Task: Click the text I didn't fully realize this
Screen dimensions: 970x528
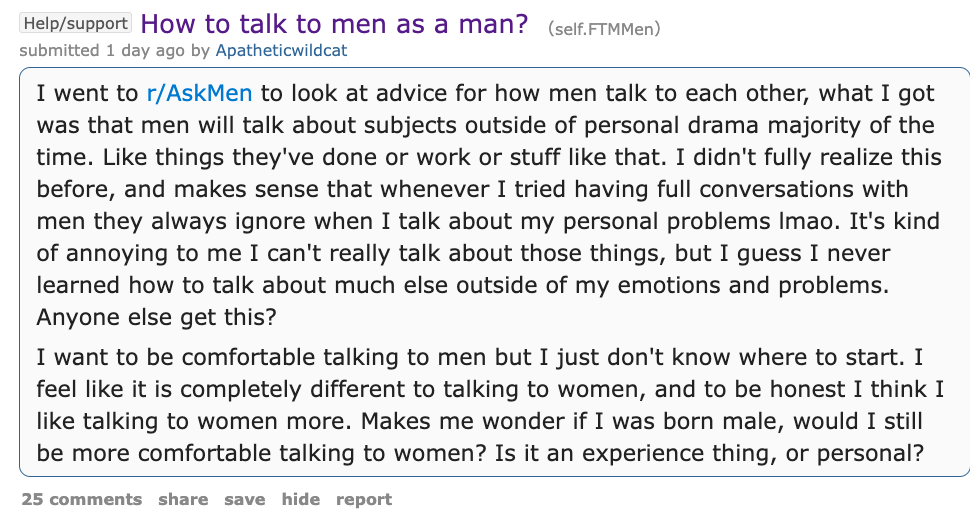Action: tap(809, 157)
